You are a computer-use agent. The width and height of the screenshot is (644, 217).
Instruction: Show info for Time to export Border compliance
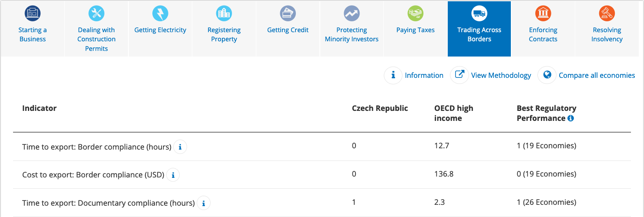(x=180, y=147)
